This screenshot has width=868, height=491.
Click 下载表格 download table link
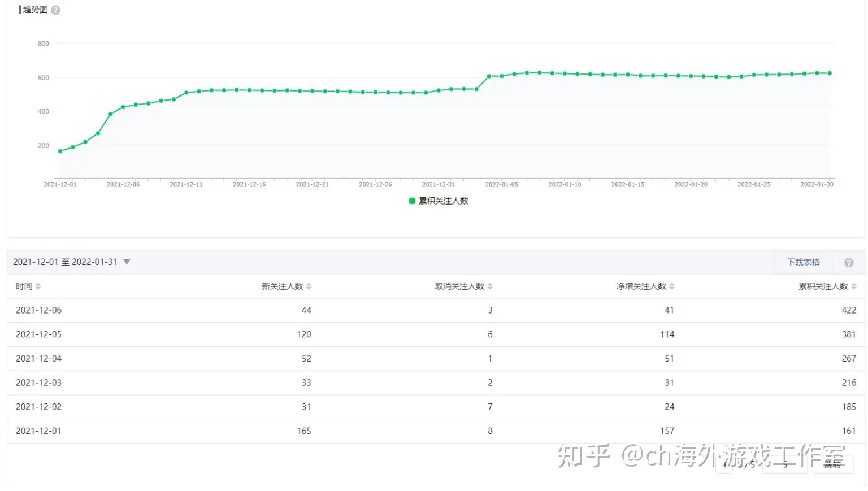(803, 262)
